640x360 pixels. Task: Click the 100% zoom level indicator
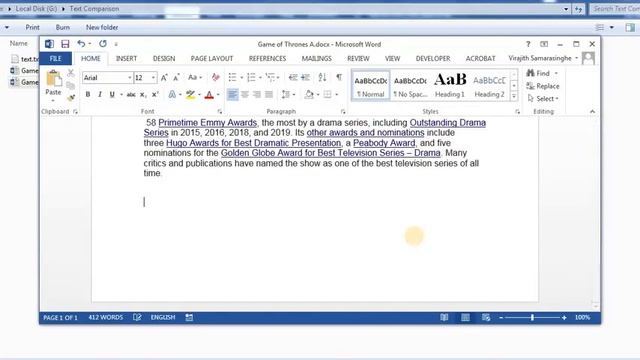582,317
